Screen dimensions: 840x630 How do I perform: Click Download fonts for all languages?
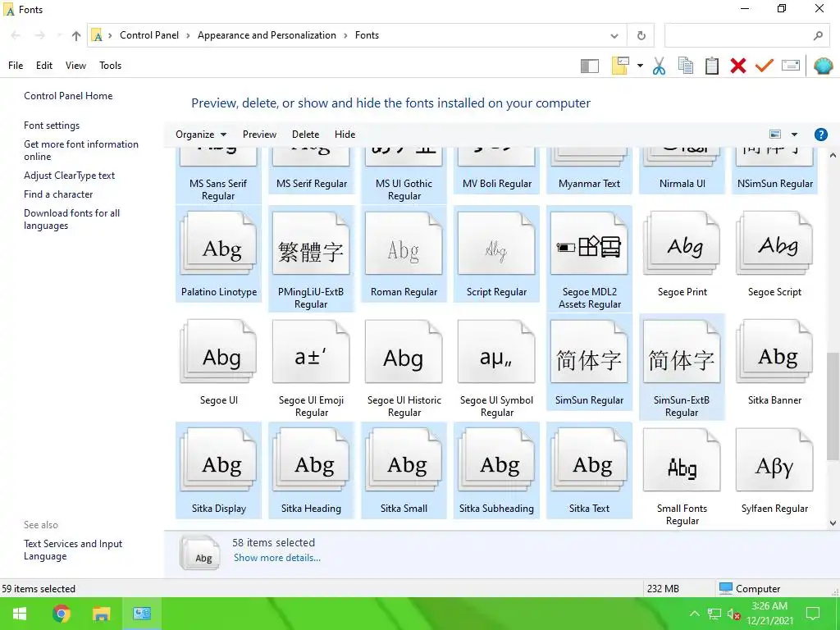click(x=72, y=219)
